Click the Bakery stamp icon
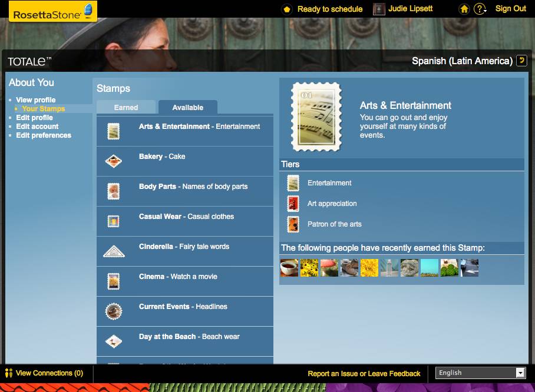Image resolution: width=535 pixels, height=392 pixels. click(114, 161)
